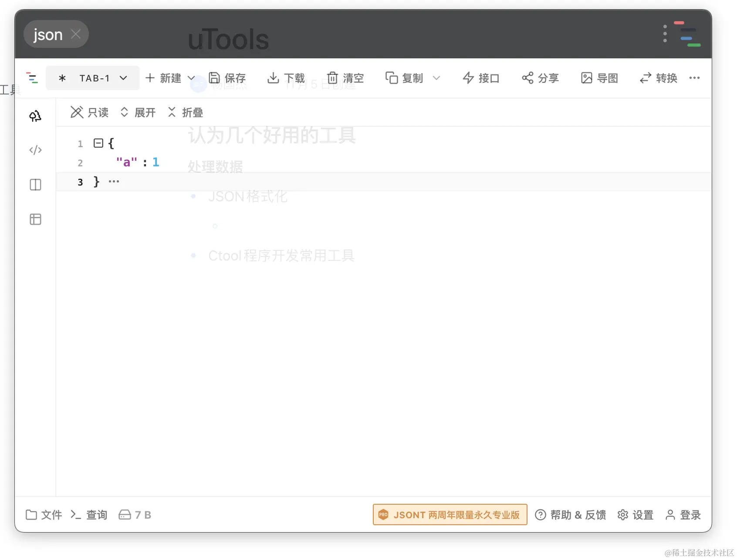This screenshot has height=560, width=737.
Task: Click the colorful JSONT plugin logo in the header
Action: (x=688, y=34)
